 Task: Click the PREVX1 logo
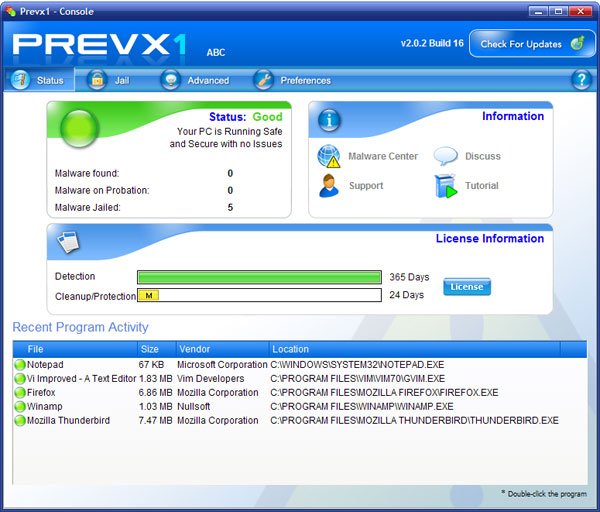(99, 44)
